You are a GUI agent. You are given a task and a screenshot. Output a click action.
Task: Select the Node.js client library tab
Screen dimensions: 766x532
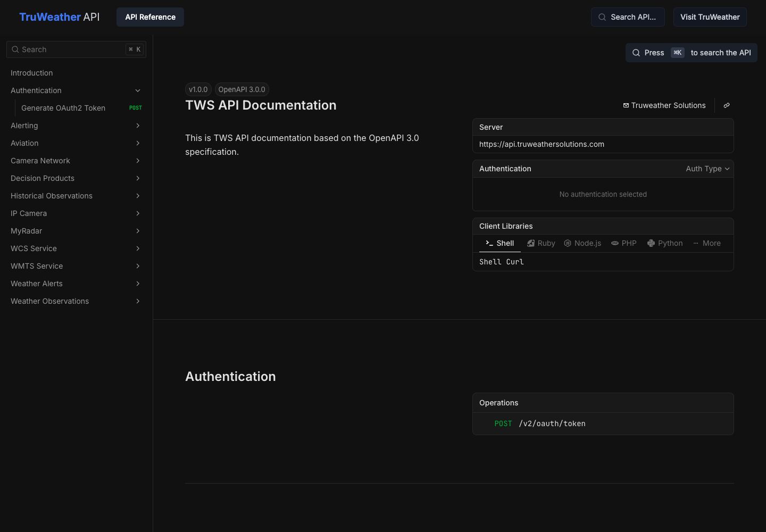(x=582, y=243)
